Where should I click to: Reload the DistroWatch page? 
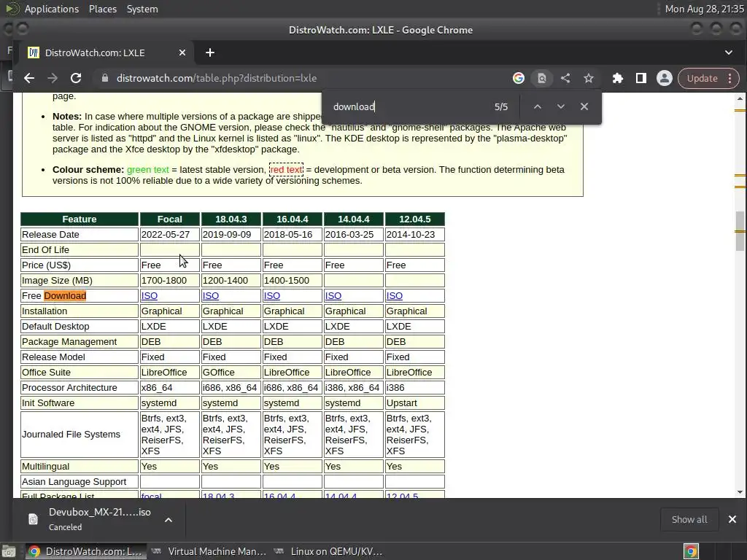point(76,78)
